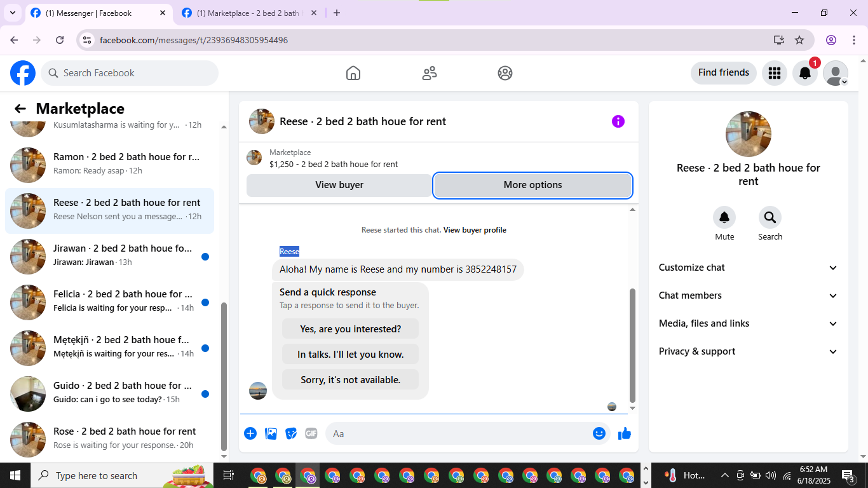Open Rose's conversation
This screenshot has width=868, height=488.
(x=109, y=440)
